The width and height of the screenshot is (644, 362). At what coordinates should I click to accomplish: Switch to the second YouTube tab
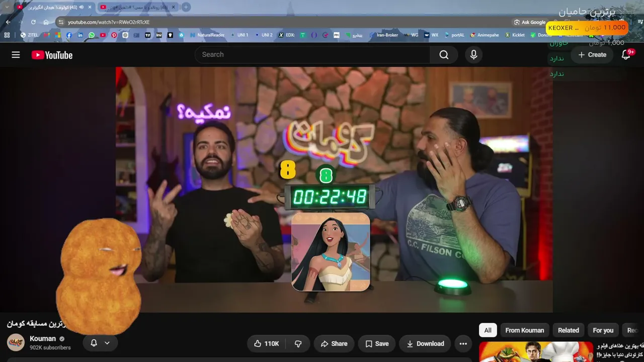pyautogui.click(x=137, y=7)
